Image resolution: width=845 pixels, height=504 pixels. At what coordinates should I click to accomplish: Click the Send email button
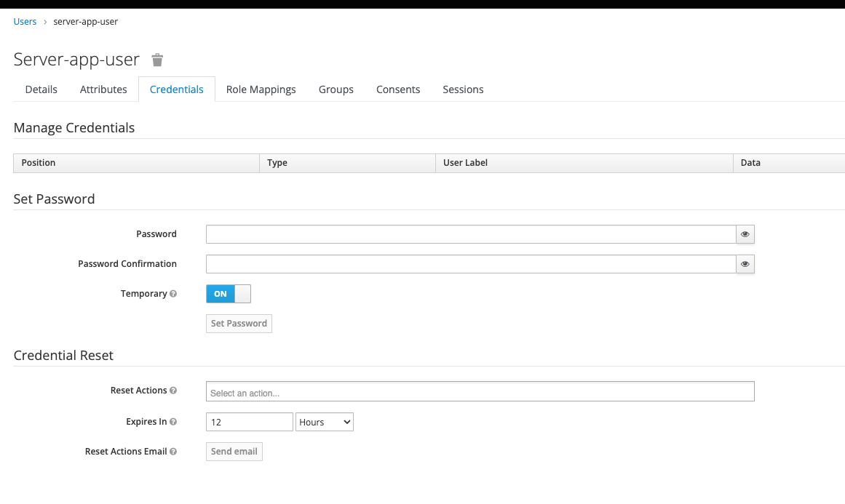tap(234, 452)
